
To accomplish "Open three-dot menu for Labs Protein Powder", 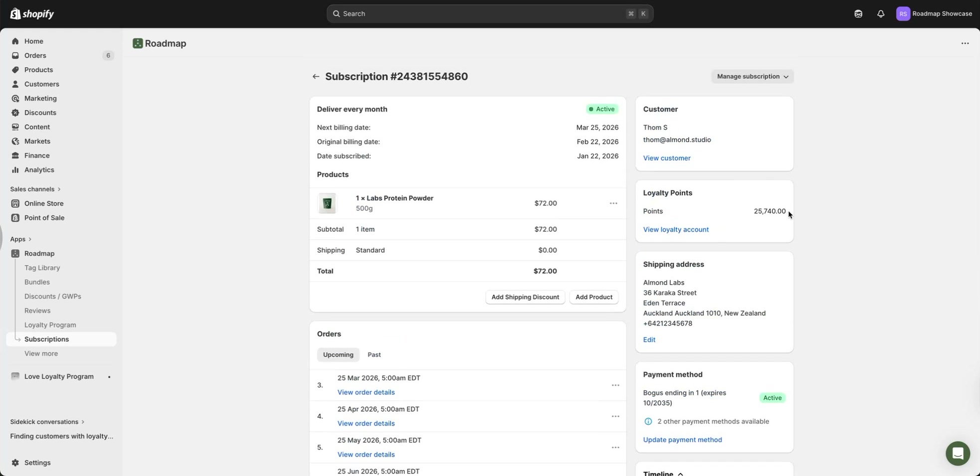I will click(613, 203).
